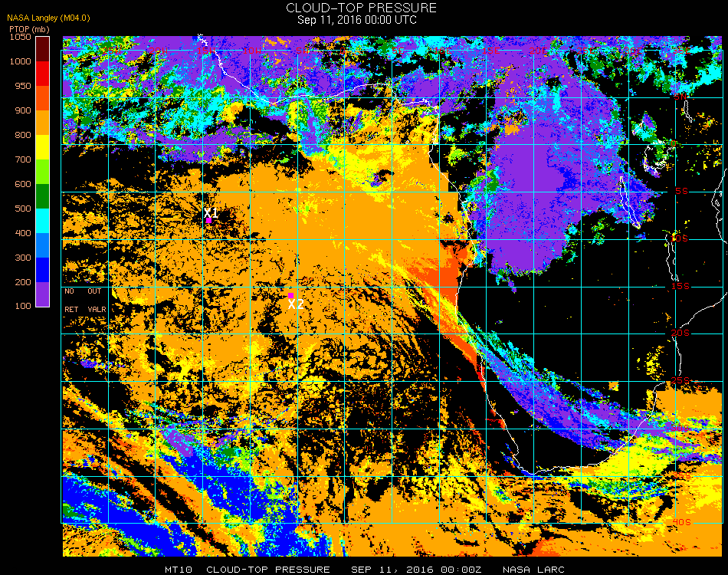Click the 20W longitude label

[159, 51]
